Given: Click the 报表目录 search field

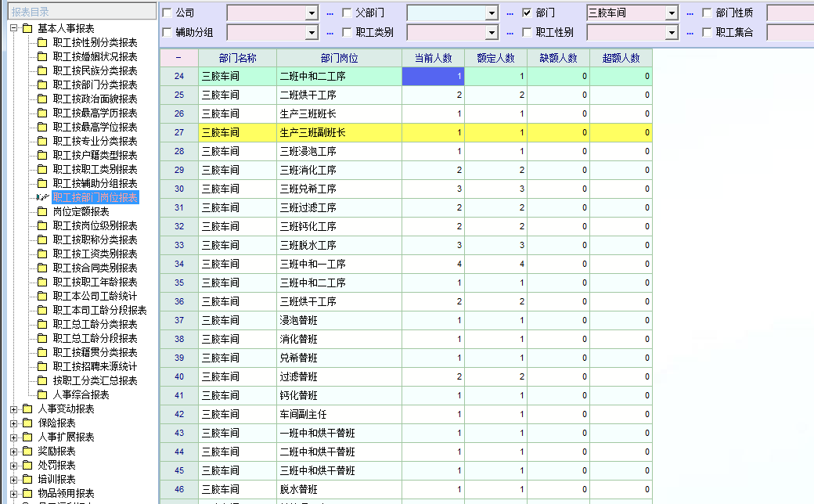Looking at the screenshot, I should tap(78, 11).
